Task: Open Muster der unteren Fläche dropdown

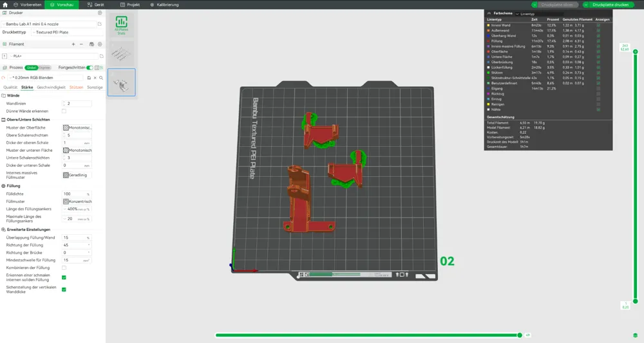Action: tap(77, 150)
